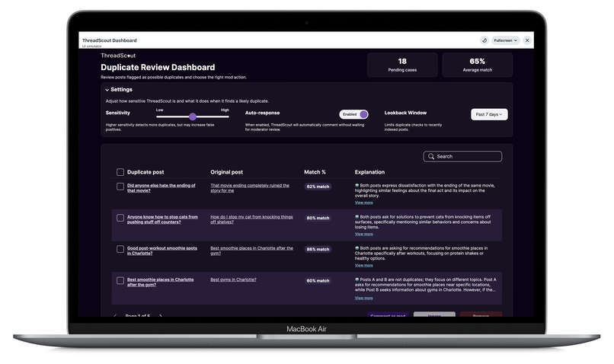This screenshot has height=364, width=614.
Task: Open 'Best smoothie places in Charlotte after the gym?' original post
Action: (x=251, y=251)
